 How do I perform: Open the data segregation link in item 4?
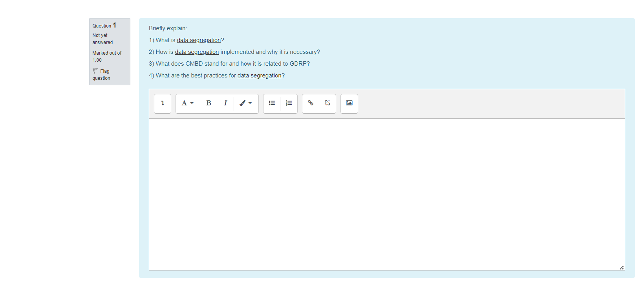point(259,75)
